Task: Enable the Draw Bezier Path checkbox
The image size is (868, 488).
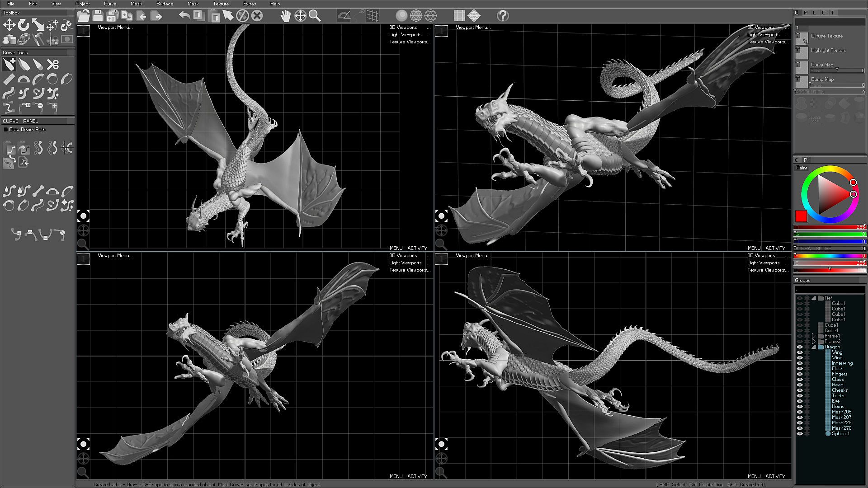Action: (6, 130)
